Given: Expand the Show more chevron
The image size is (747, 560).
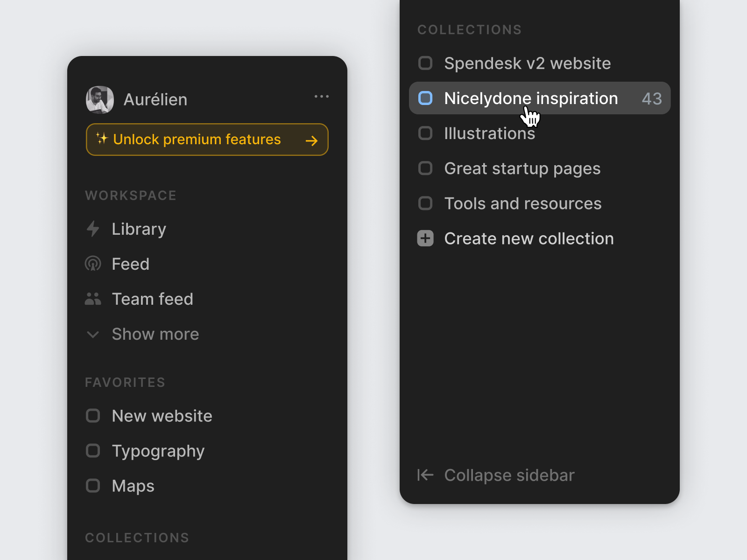Looking at the screenshot, I should pyautogui.click(x=93, y=335).
